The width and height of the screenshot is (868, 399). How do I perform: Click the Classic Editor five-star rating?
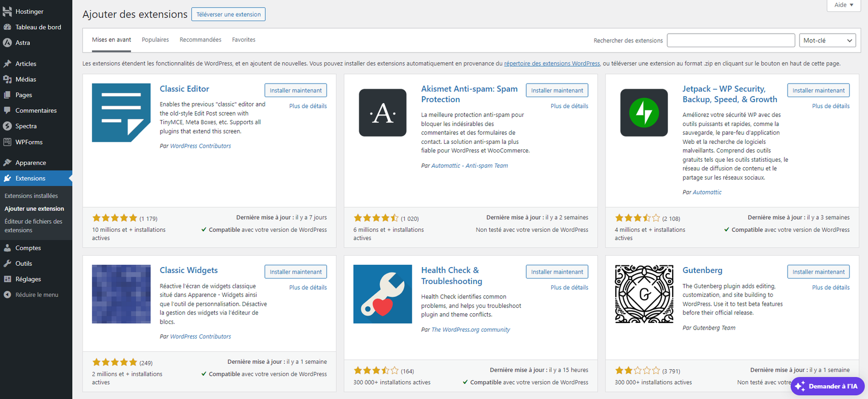114,218
